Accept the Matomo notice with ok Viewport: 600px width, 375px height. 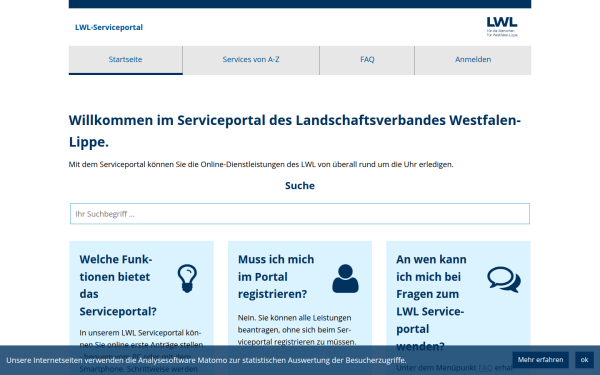(584, 360)
